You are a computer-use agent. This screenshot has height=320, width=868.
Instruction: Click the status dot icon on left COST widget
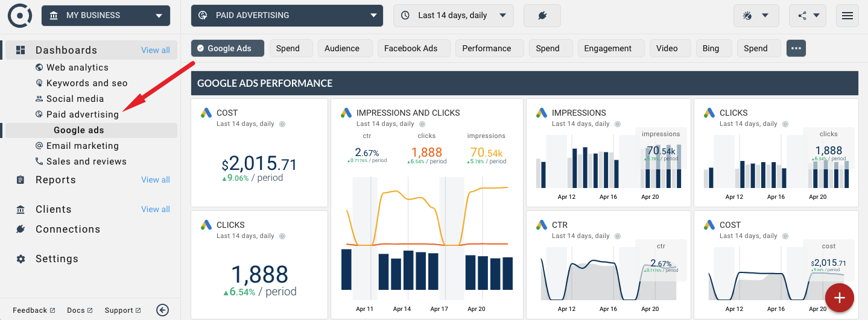pyautogui.click(x=282, y=124)
